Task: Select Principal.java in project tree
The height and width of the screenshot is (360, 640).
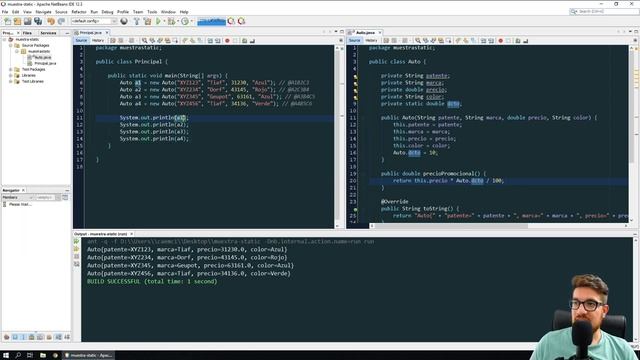Action: [45, 63]
